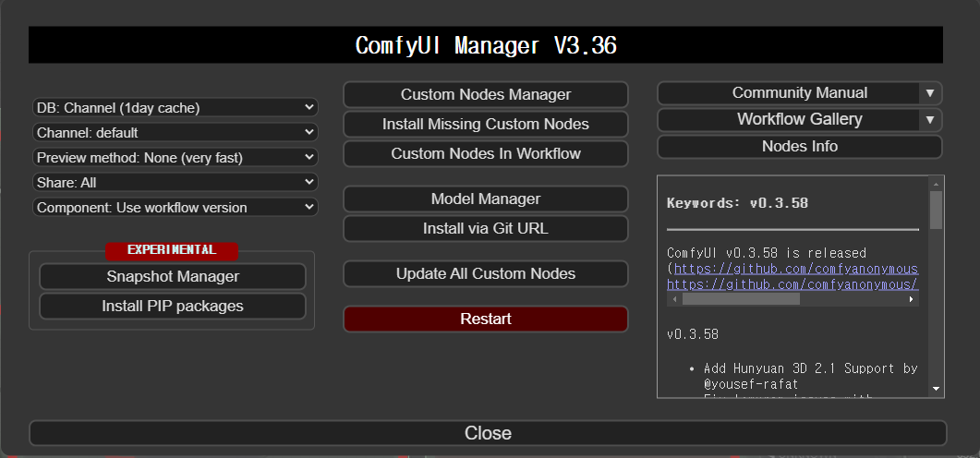Click the news panel scroll-up arrow

[936, 184]
